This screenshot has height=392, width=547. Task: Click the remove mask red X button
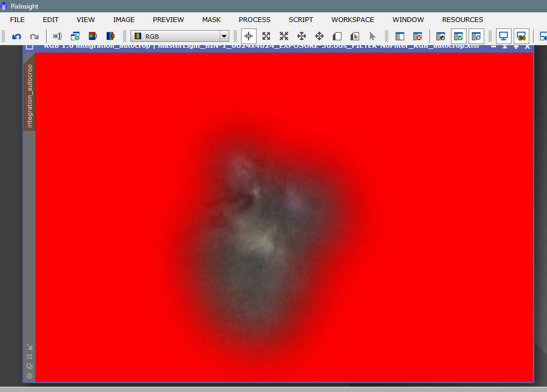pos(418,37)
